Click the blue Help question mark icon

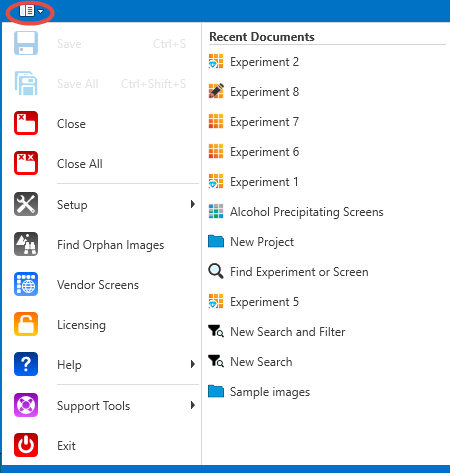click(x=26, y=364)
